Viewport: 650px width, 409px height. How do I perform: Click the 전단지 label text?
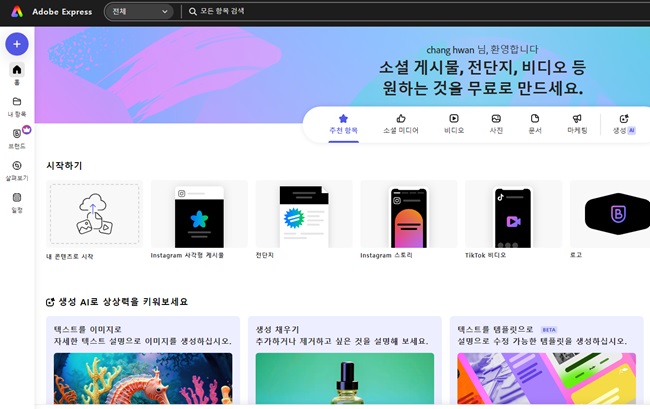[x=264, y=255]
